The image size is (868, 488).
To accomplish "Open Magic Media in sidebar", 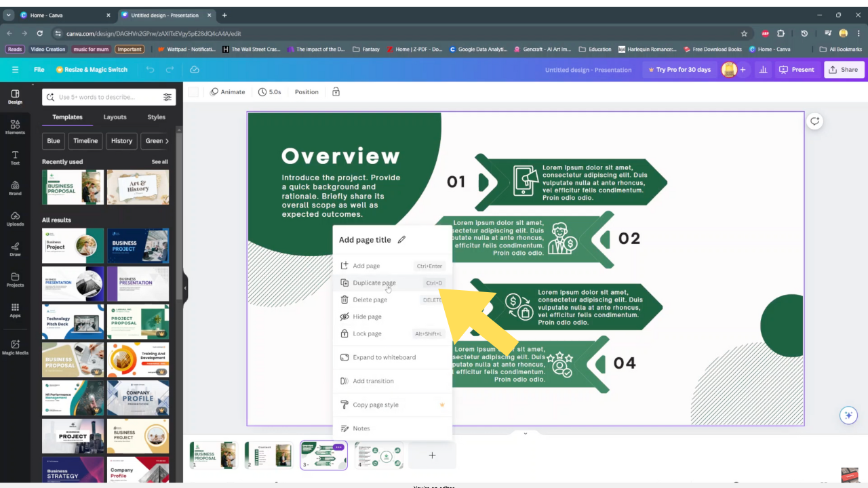I will tap(15, 347).
